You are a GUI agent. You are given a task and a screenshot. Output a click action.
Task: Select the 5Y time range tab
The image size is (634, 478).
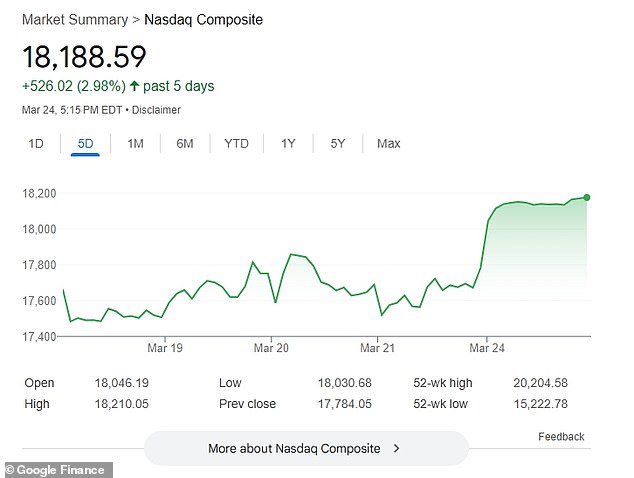[338, 144]
